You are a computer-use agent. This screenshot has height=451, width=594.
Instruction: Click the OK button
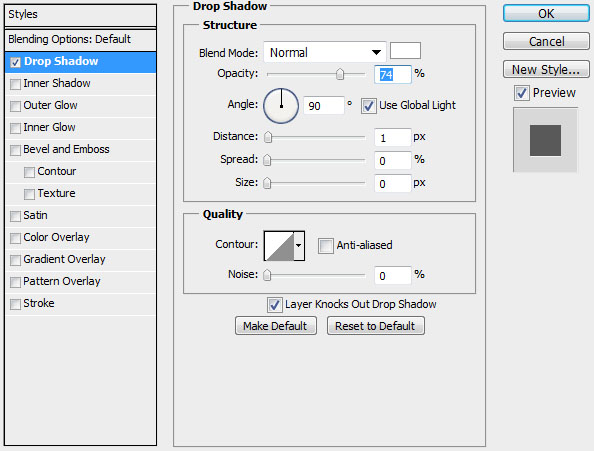point(546,14)
